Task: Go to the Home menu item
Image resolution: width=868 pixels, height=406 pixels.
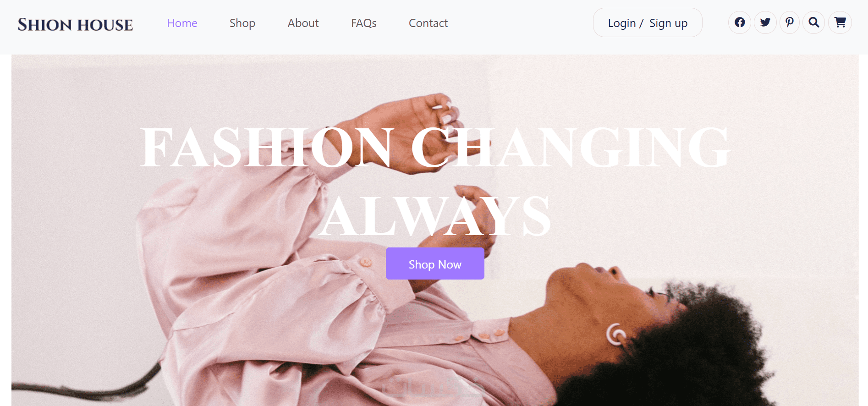Action: (182, 23)
